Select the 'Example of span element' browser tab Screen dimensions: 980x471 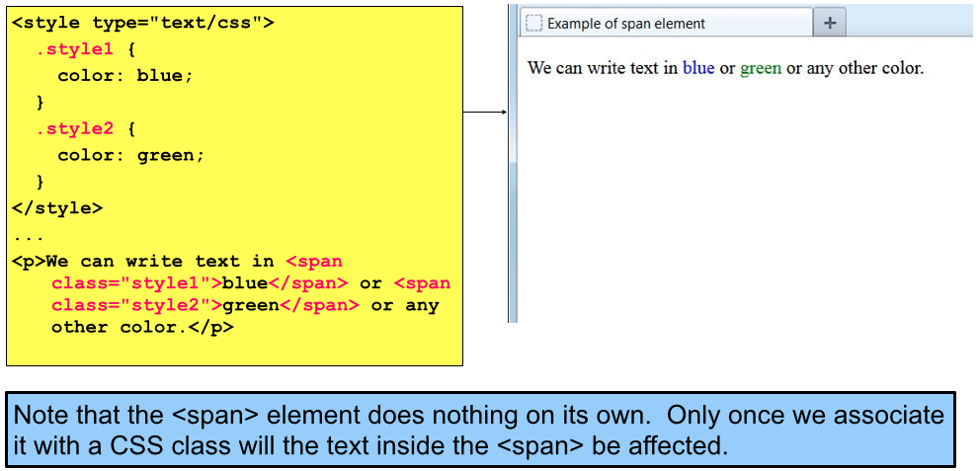pyautogui.click(x=666, y=23)
